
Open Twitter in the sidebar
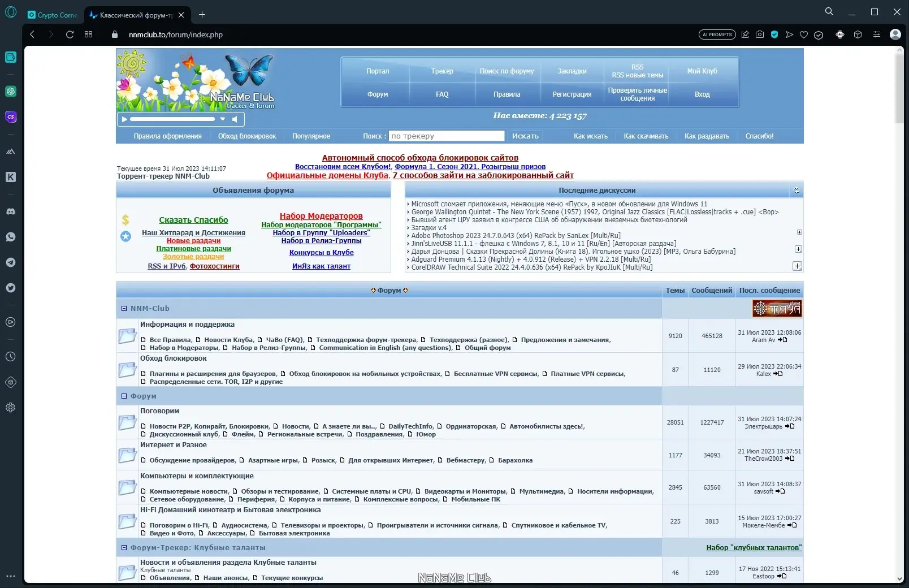tap(11, 288)
